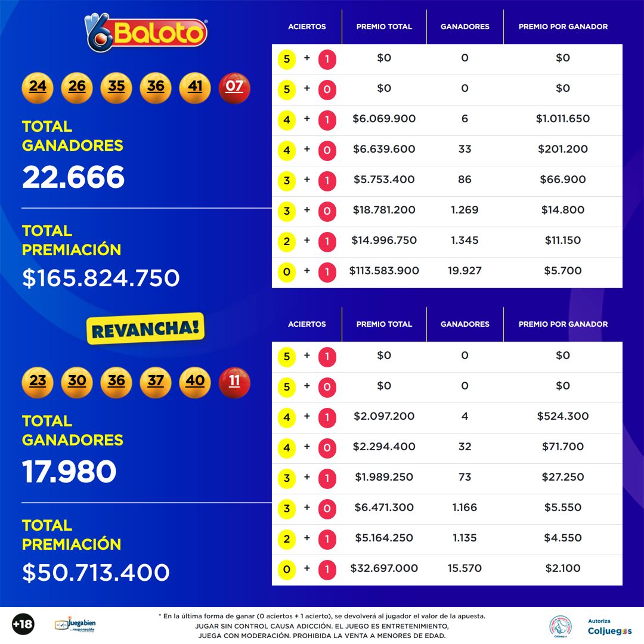
Task: Click the Baloto total winners number 22.666
Action: (73, 177)
